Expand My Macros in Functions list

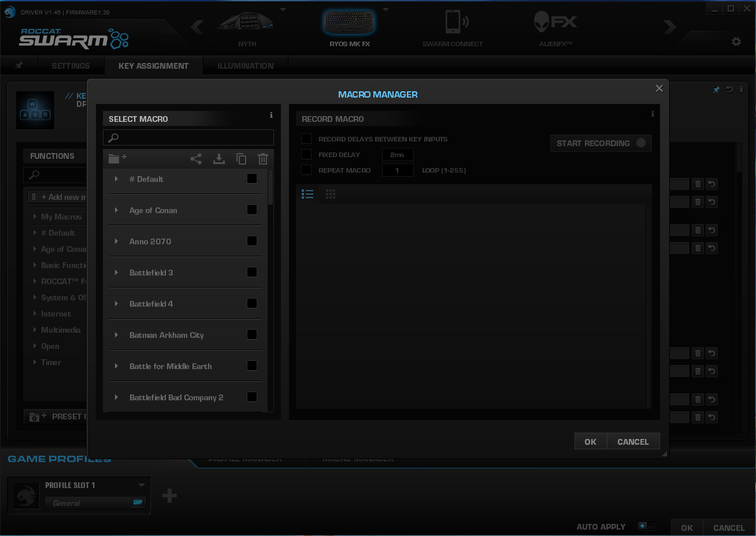coord(35,217)
